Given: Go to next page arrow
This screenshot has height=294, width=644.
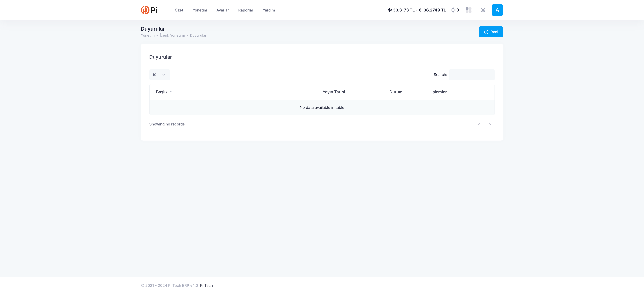Looking at the screenshot, I should pos(490,124).
